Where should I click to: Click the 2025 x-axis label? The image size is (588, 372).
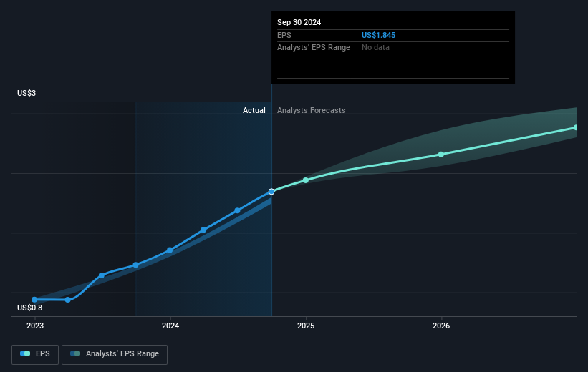[306, 326]
